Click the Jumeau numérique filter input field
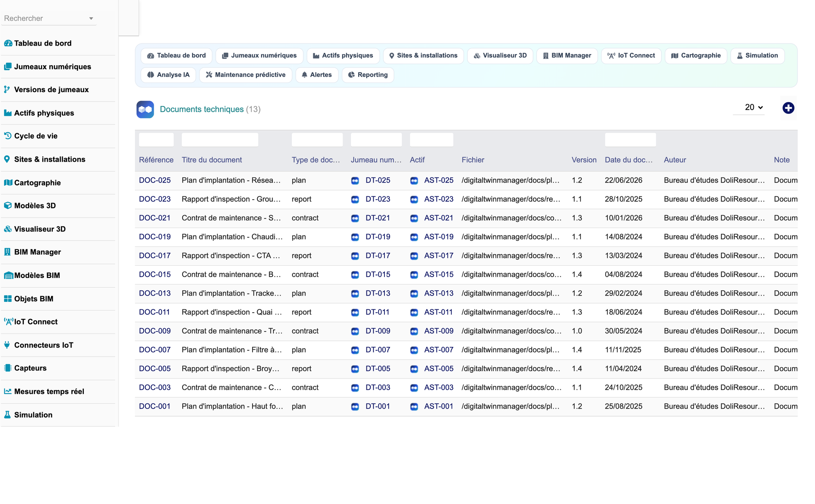Viewport: 815px width, 504px height. pyautogui.click(x=376, y=140)
